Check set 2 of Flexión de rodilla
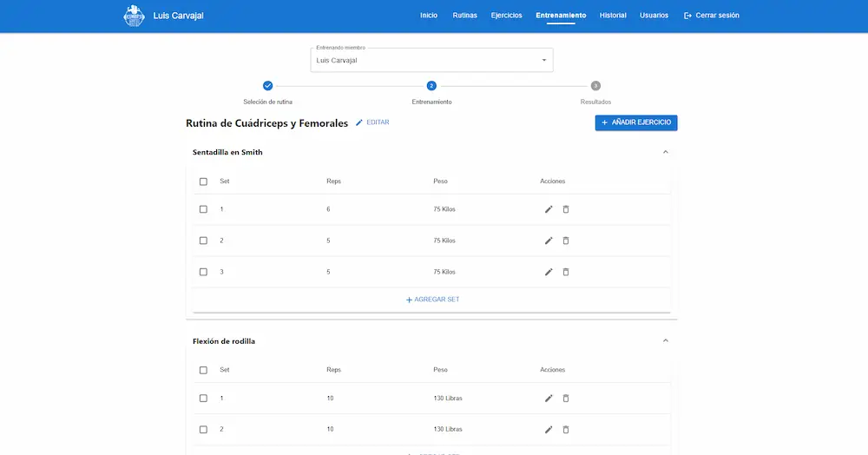 [x=203, y=430]
